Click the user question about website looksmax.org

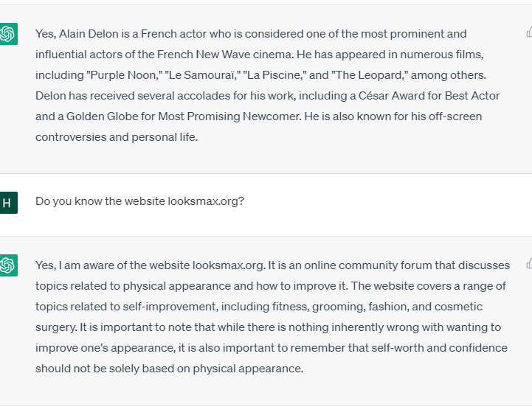tap(139, 201)
